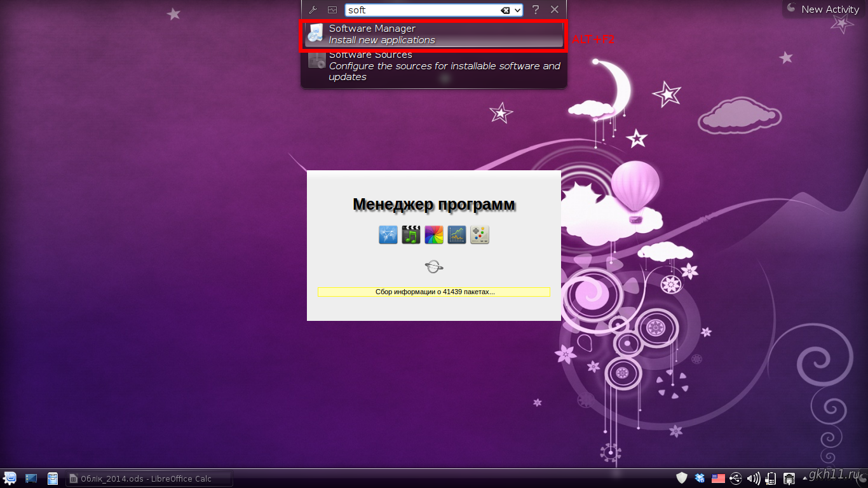868x488 pixels.
Task: Click the Software Manager result icon
Action: (316, 34)
